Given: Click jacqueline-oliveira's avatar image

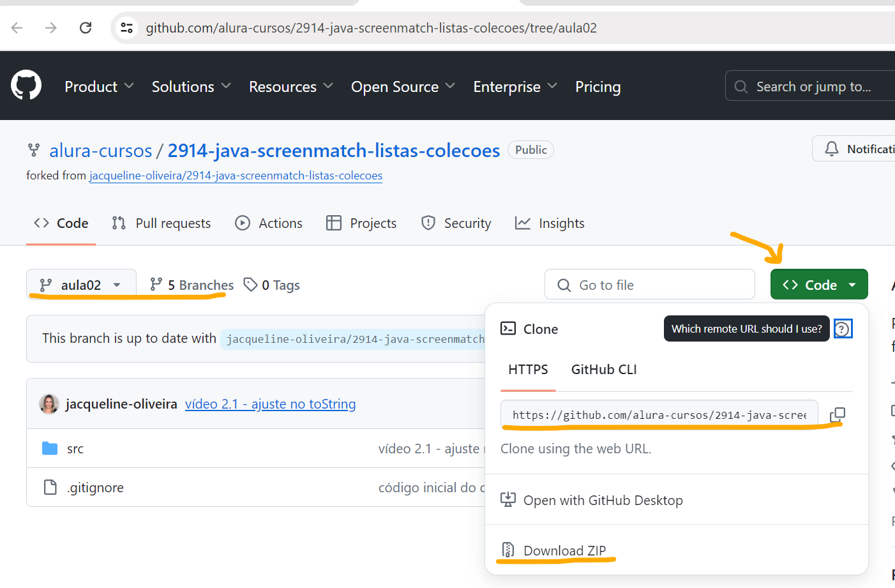Looking at the screenshot, I should tap(49, 403).
